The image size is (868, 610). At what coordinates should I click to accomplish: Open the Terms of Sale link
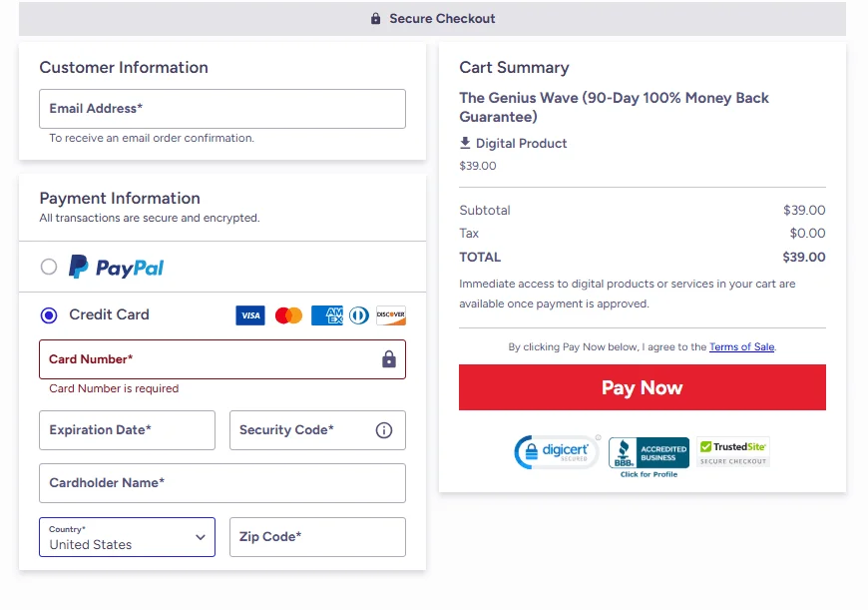[x=741, y=346]
